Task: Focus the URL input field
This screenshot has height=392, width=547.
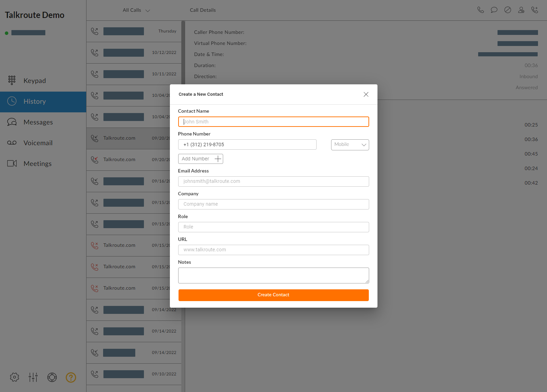Action: (x=273, y=250)
